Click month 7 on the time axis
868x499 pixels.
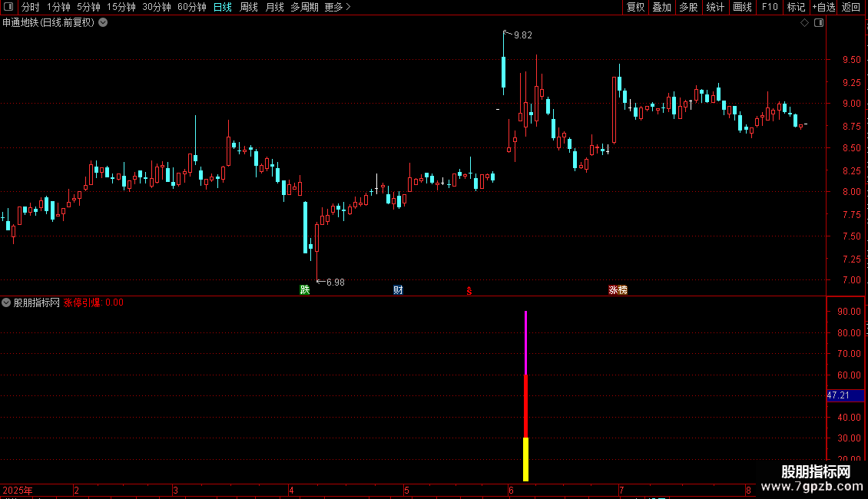pyautogui.click(x=621, y=491)
